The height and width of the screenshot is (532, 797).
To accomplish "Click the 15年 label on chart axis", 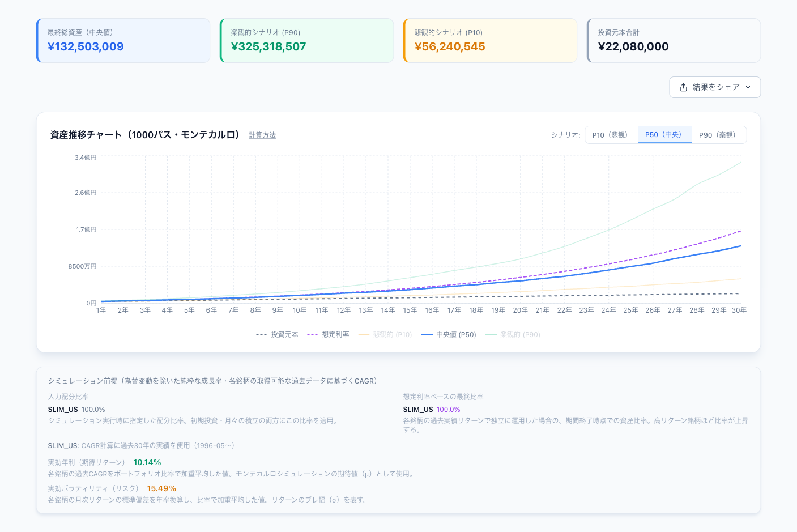I will [410, 310].
